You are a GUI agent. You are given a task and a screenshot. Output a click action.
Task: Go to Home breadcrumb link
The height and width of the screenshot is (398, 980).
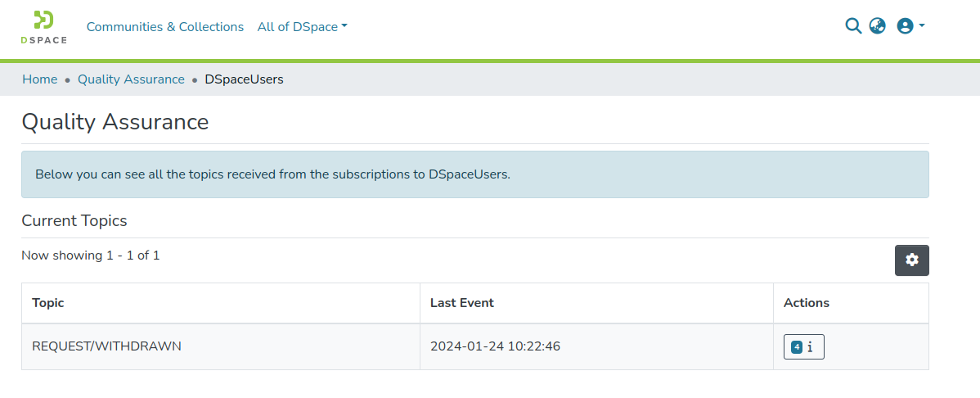coord(39,79)
